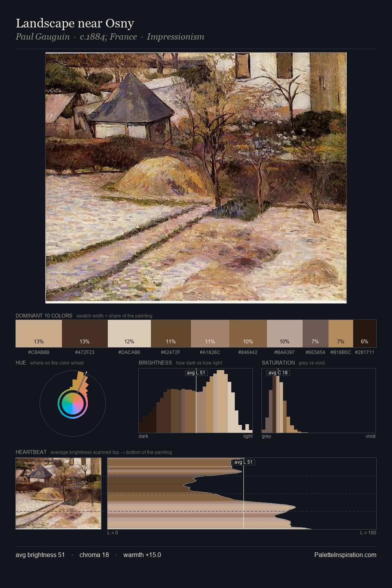Click the #A1826C swatch
This screenshot has height=588, width=392.
coord(210,334)
